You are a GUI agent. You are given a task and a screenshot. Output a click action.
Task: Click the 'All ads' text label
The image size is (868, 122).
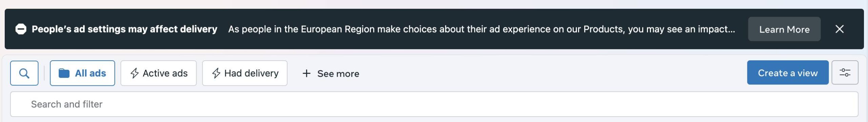pyautogui.click(x=91, y=73)
